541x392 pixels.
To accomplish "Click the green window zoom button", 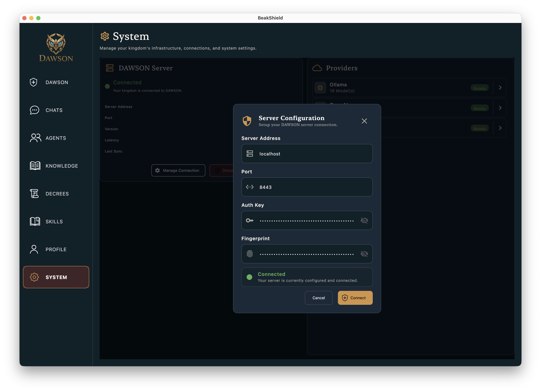I will click(x=38, y=18).
